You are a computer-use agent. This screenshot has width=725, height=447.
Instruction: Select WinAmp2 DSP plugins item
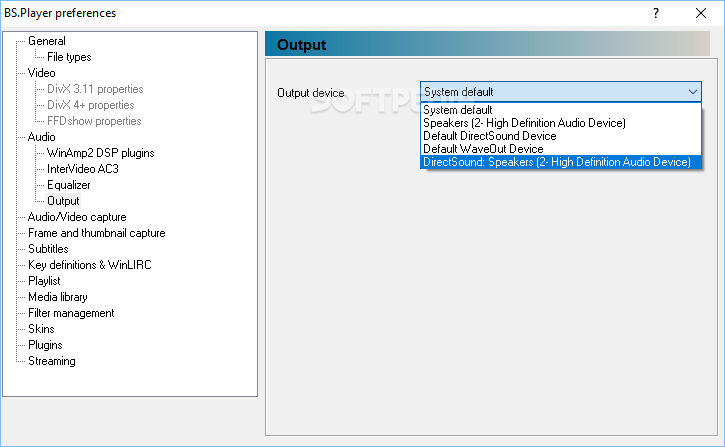coord(100,153)
